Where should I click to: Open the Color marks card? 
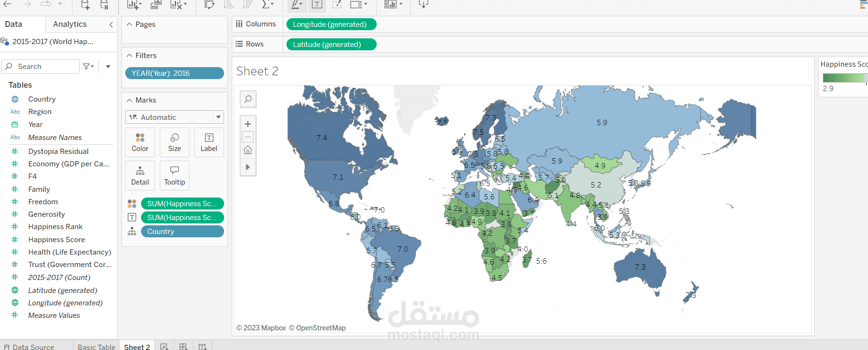point(140,142)
